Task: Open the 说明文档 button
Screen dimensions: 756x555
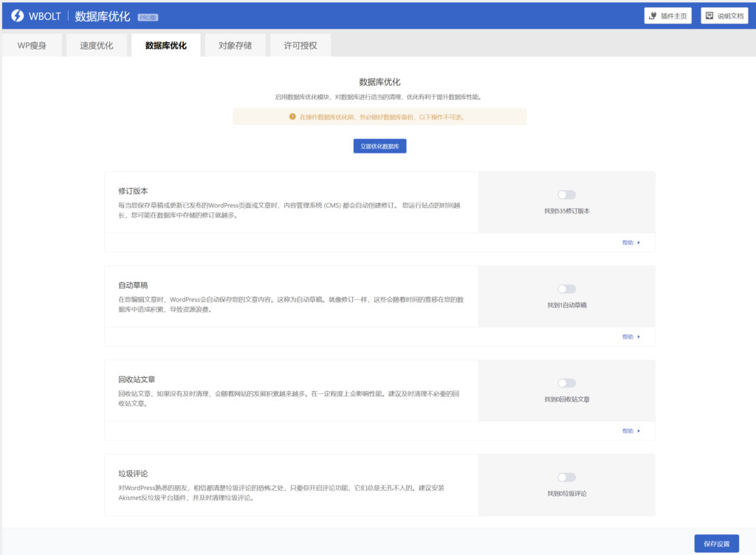Action: pos(724,15)
